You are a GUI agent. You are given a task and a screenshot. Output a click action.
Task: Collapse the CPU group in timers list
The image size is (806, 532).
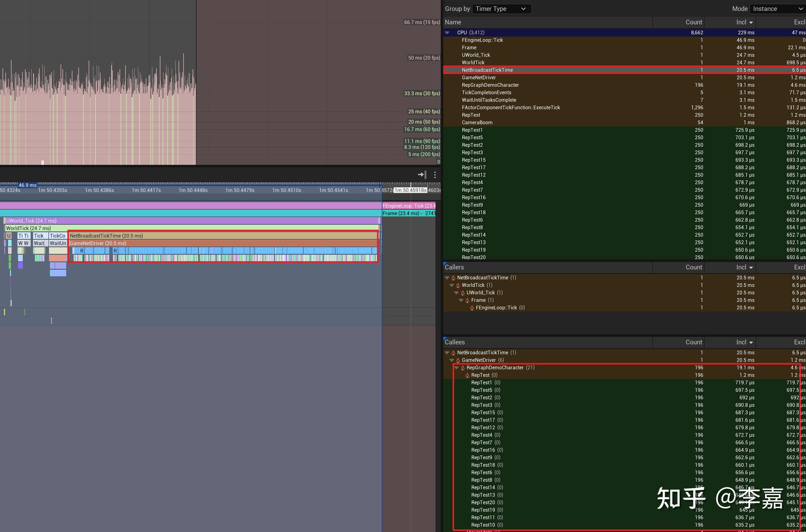click(x=447, y=32)
